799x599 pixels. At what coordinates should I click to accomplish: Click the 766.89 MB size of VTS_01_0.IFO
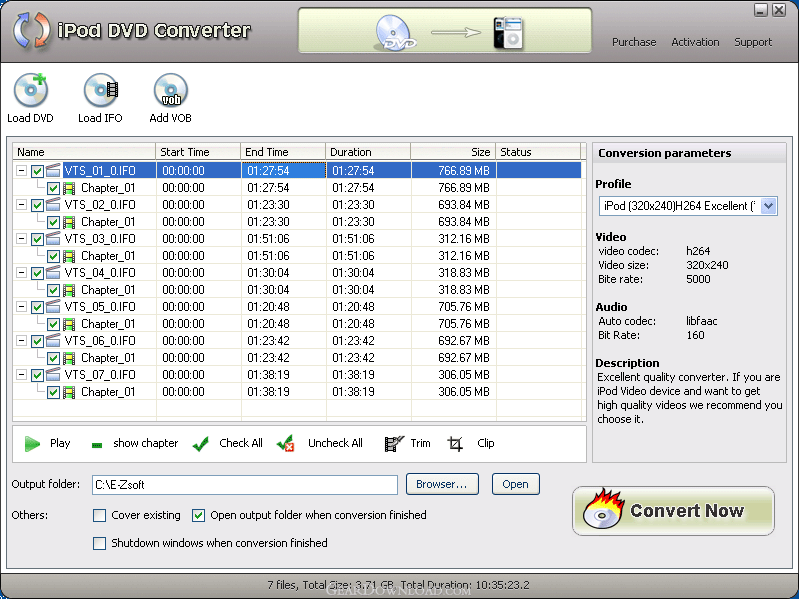464,171
